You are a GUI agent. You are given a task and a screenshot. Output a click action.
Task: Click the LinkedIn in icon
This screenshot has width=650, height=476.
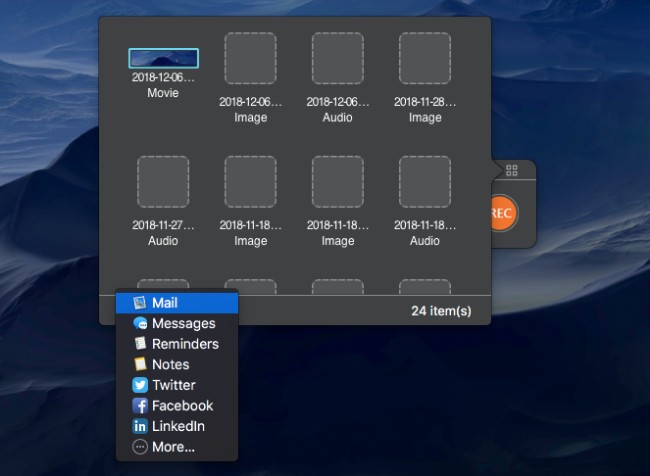[140, 426]
